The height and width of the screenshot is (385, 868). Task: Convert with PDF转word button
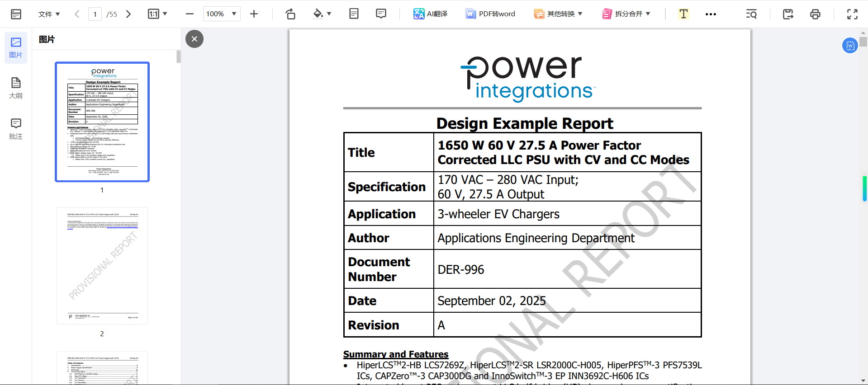pos(490,14)
